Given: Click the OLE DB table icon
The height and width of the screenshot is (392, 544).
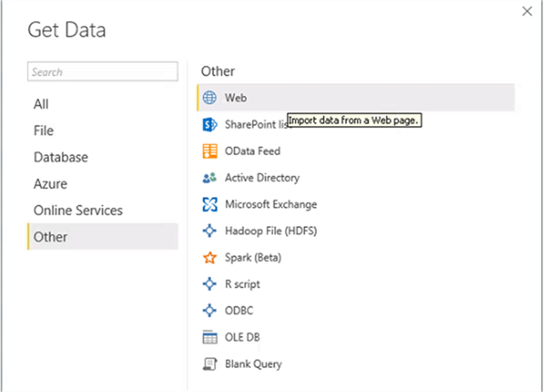Looking at the screenshot, I should [x=209, y=337].
